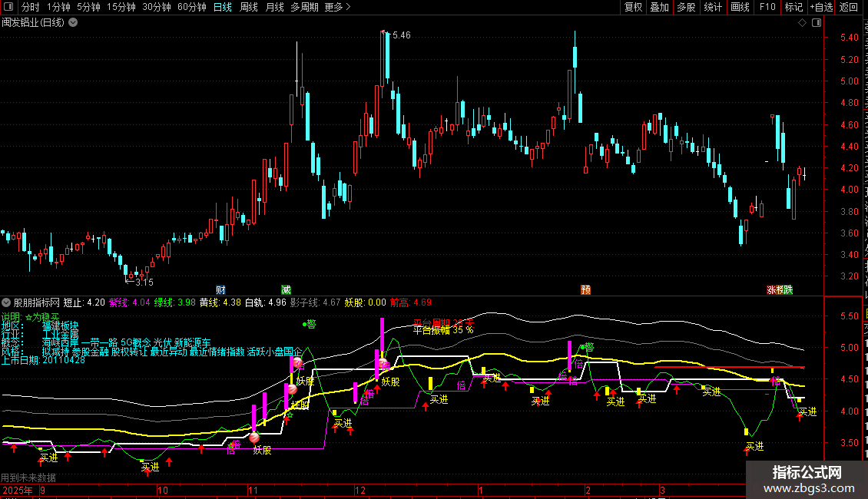Viewport: 868px width, 499px height.
Task: Select the 1分钟 period
Action: (x=58, y=7)
